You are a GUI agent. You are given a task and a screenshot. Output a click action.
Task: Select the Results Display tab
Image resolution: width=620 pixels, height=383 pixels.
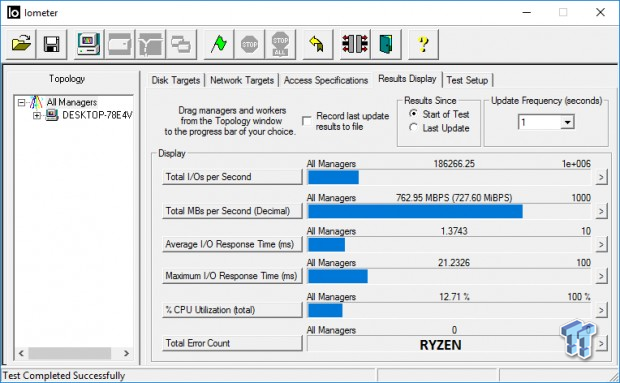click(x=407, y=79)
